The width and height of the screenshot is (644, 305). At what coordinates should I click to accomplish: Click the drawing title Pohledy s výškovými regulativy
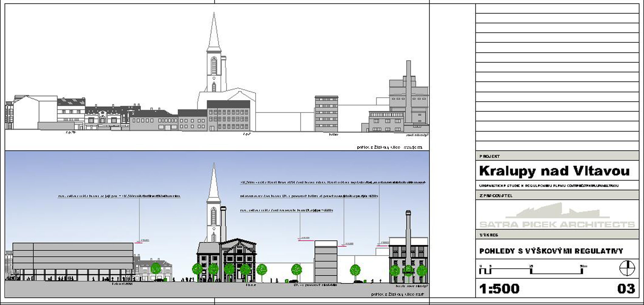(x=551, y=251)
